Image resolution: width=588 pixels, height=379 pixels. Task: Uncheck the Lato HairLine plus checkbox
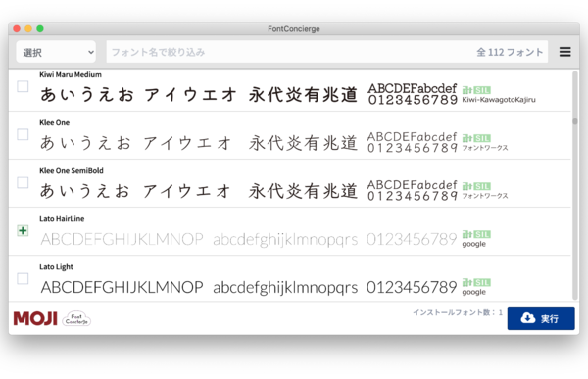(x=23, y=230)
